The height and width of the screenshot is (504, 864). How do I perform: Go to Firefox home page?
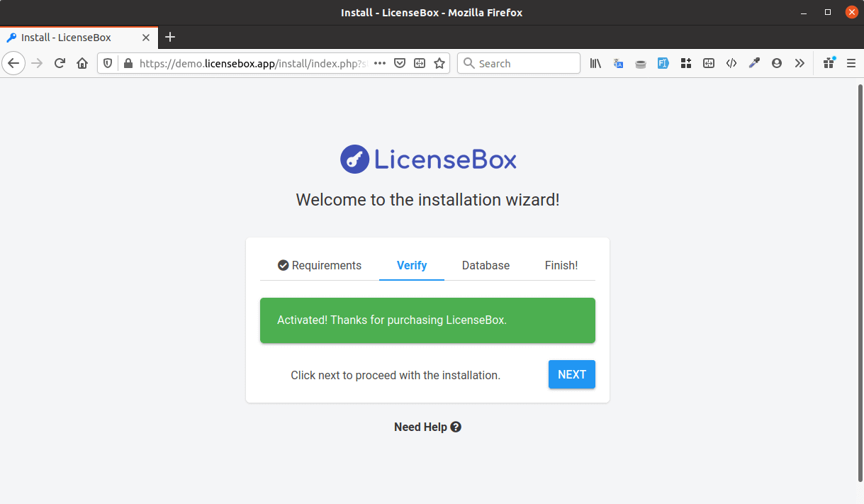(82, 63)
